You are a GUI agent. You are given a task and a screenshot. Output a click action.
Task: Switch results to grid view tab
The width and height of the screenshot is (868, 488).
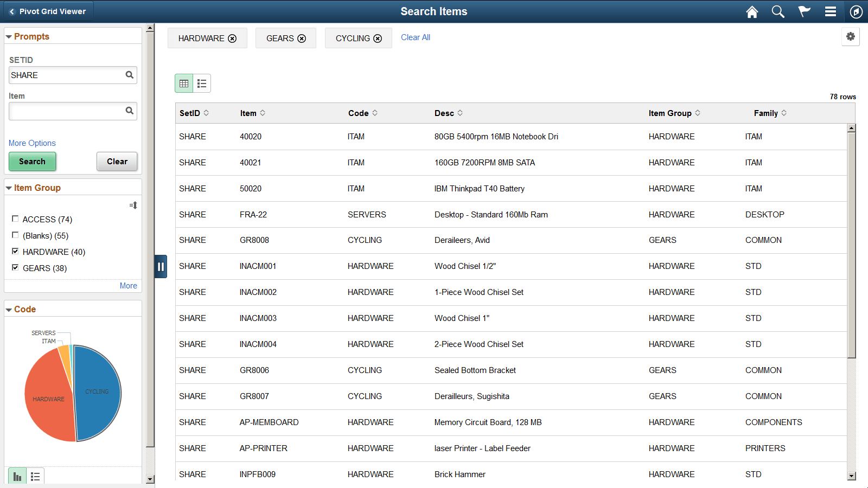point(184,83)
